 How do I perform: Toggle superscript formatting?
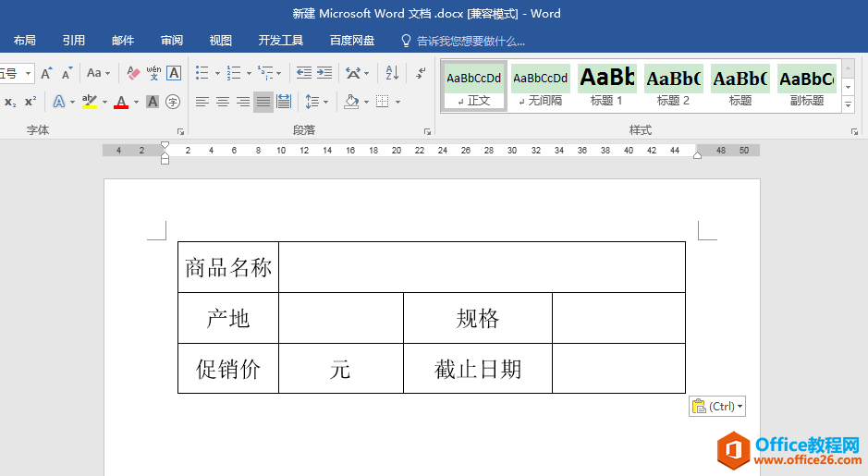coord(31,102)
